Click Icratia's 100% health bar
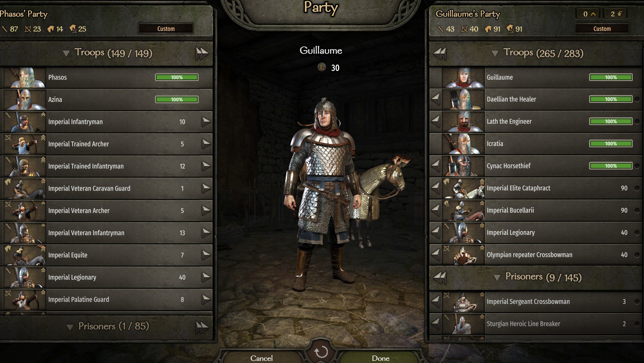Image resolution: width=644 pixels, height=363 pixels. (x=611, y=144)
